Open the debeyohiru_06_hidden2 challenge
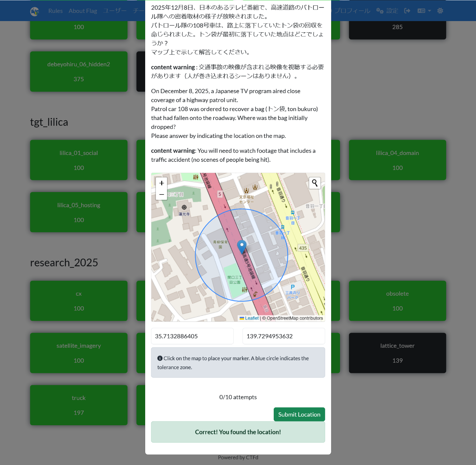This screenshot has height=465, width=476. (79, 71)
